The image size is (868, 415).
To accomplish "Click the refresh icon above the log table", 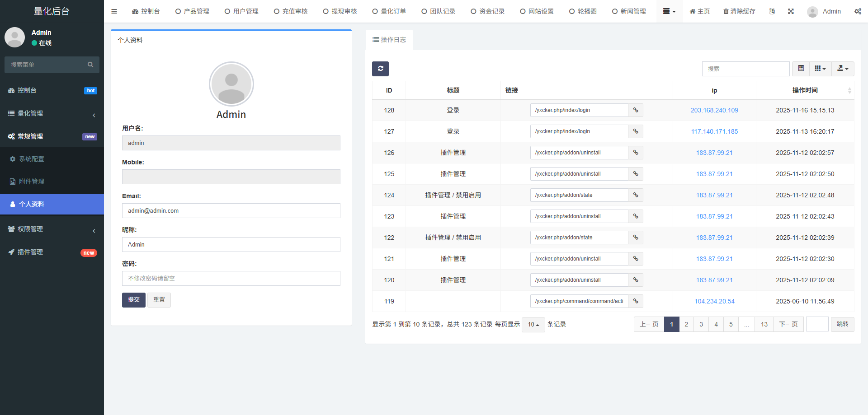I will click(x=380, y=69).
